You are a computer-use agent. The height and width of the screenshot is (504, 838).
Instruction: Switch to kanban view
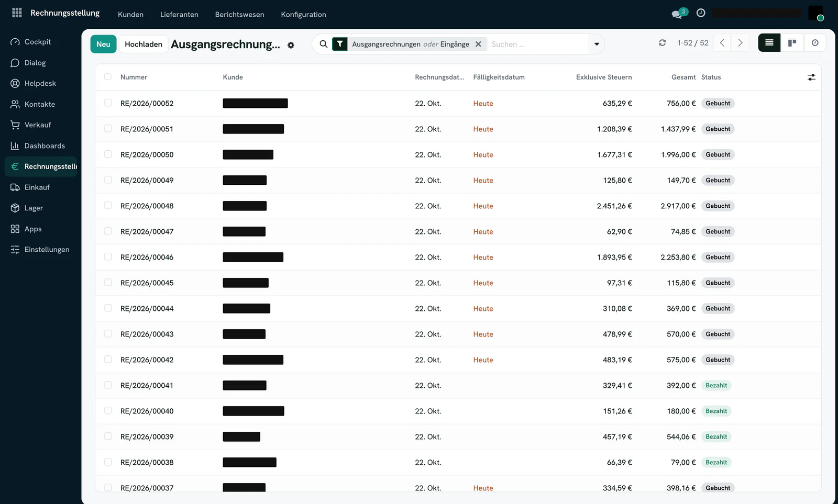click(792, 43)
